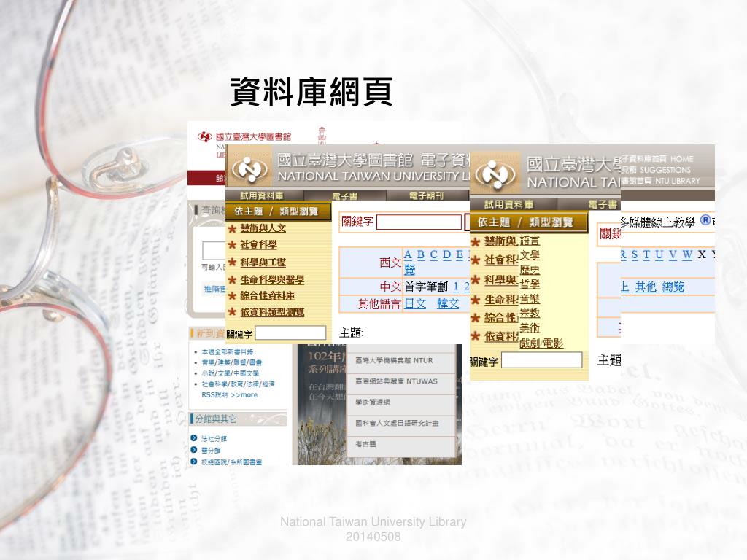This screenshot has height=560, width=747.
Task: Select letter A in the 西文 row
Action: click(x=408, y=254)
